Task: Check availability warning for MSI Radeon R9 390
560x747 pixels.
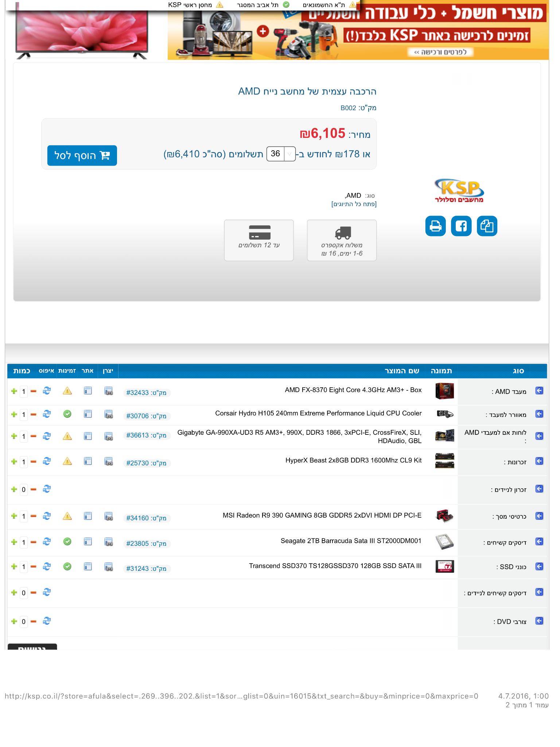Action: point(67,516)
